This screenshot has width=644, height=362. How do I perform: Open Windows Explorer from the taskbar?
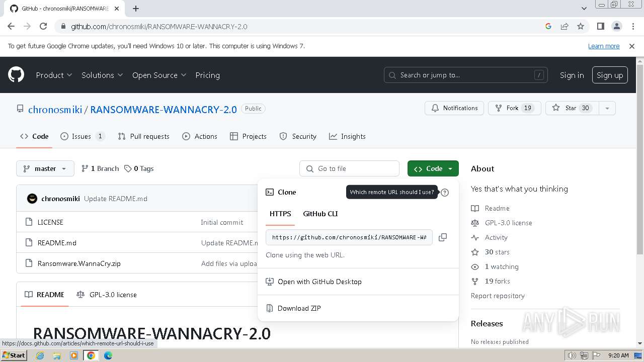pyautogui.click(x=57, y=355)
